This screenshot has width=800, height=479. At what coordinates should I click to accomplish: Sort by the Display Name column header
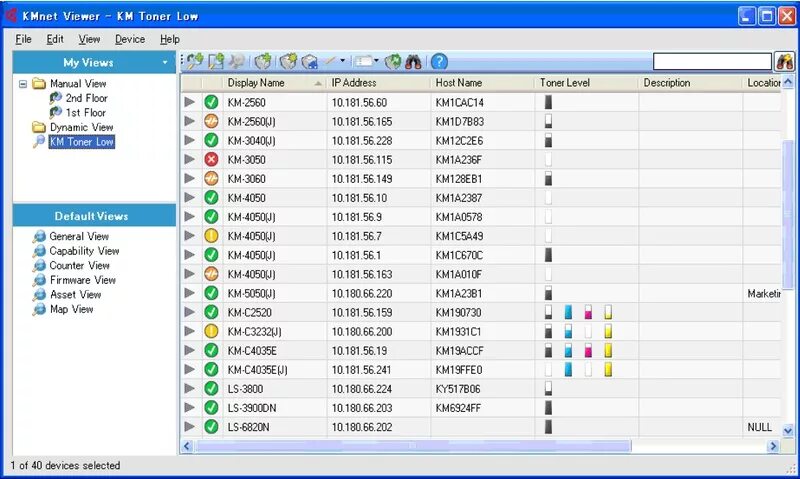tap(274, 83)
